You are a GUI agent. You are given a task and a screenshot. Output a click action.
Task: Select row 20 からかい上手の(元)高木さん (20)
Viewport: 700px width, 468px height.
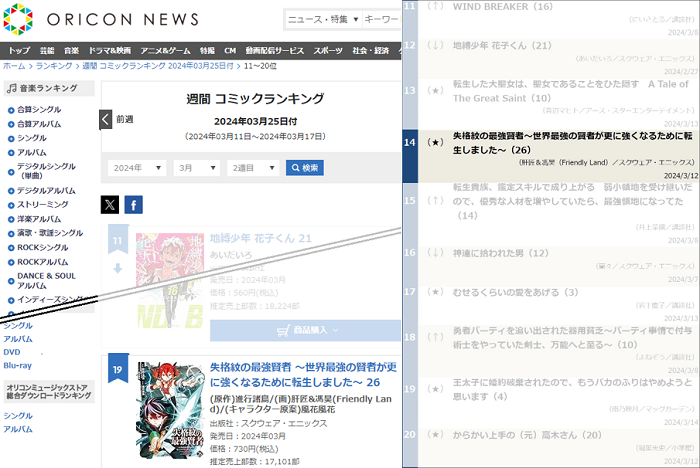coord(551,448)
